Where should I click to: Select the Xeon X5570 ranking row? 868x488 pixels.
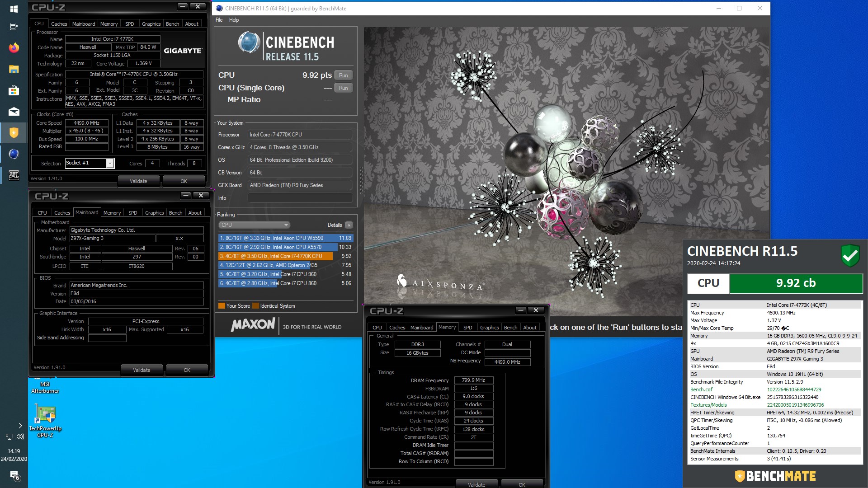[x=285, y=247]
